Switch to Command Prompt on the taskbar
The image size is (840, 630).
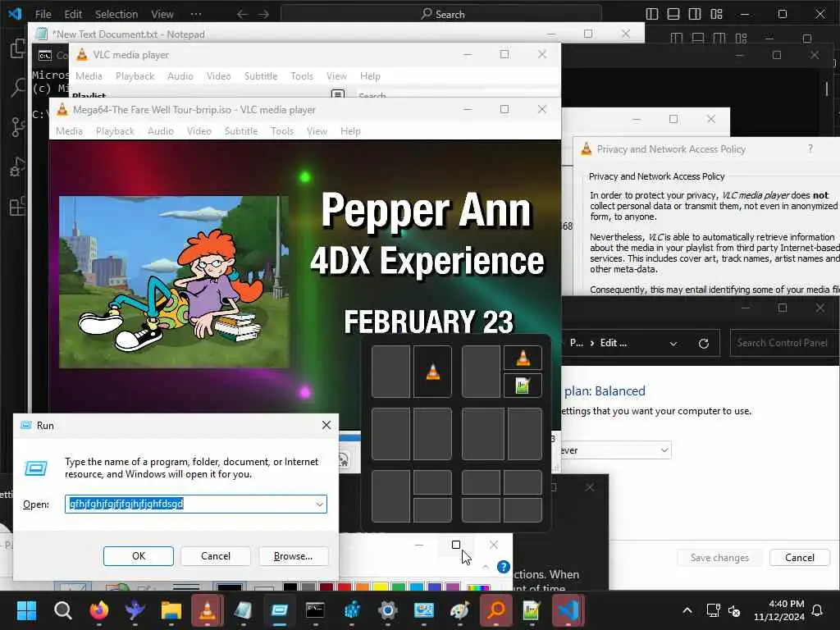(315, 610)
